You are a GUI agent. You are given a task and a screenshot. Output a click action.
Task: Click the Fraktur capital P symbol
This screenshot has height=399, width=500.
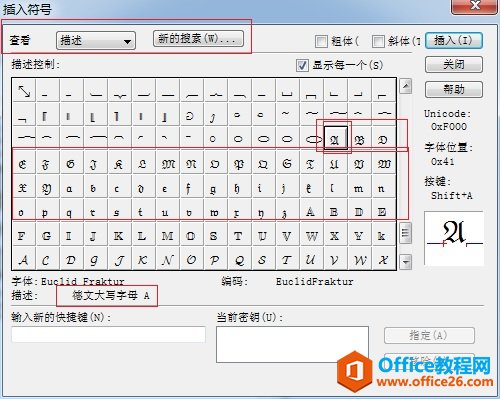239,163
